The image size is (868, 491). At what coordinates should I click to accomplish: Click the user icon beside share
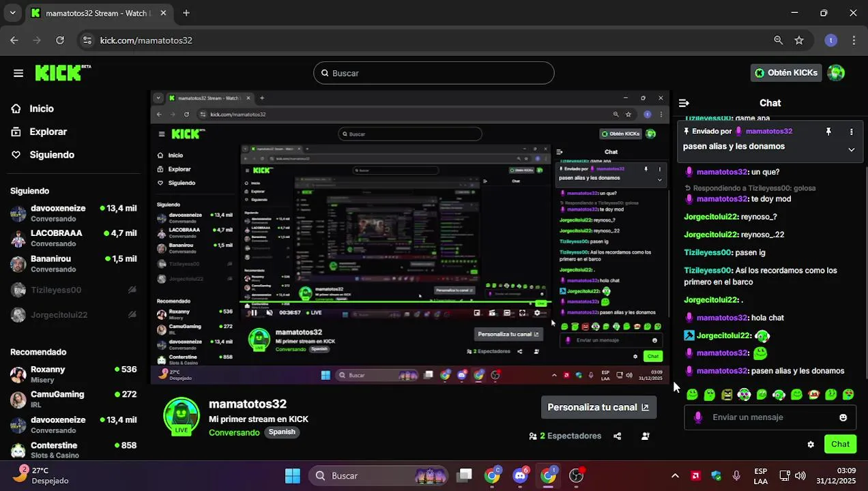coord(646,436)
